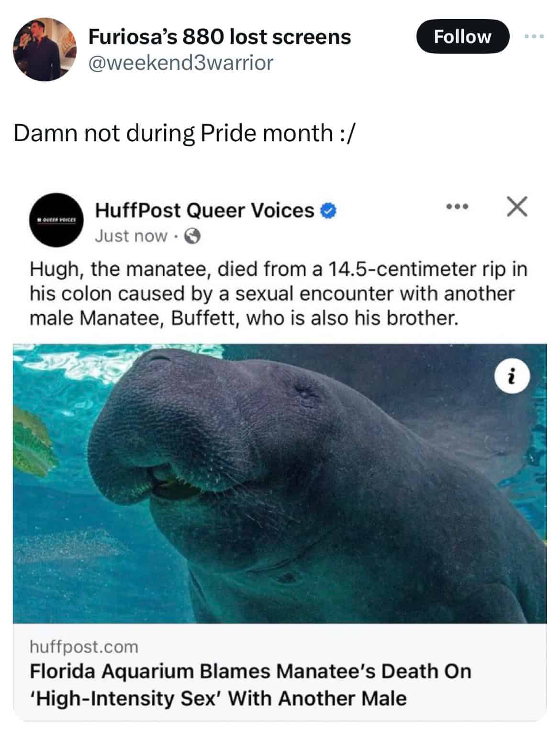Click the Follow button
The width and height of the screenshot is (560, 748).
tap(462, 36)
